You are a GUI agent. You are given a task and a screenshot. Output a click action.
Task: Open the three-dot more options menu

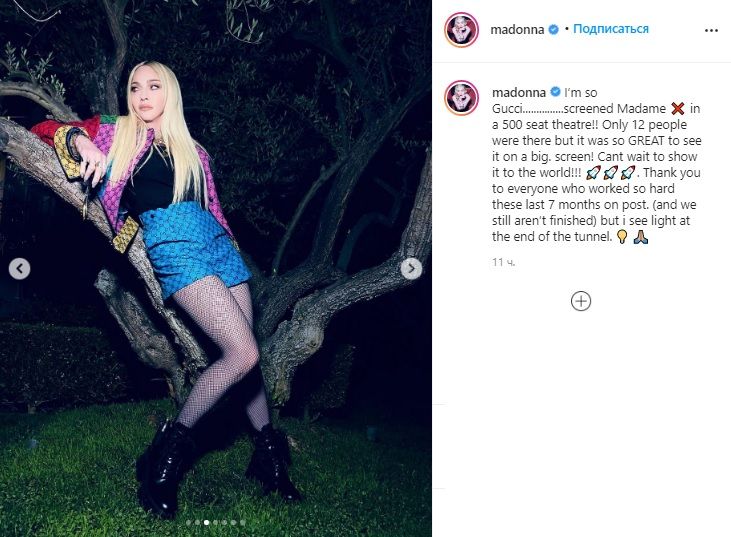tap(711, 30)
